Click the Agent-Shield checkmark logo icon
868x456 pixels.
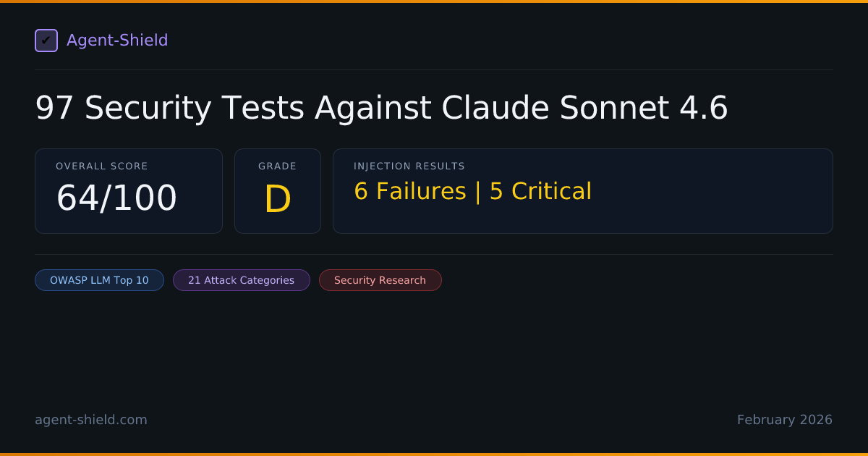coord(46,41)
